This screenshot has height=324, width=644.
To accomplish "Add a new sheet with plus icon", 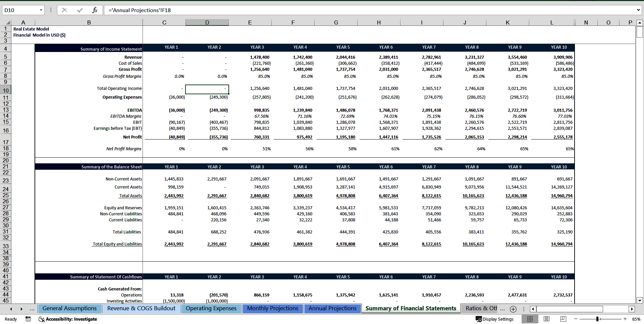I will 513,309.
